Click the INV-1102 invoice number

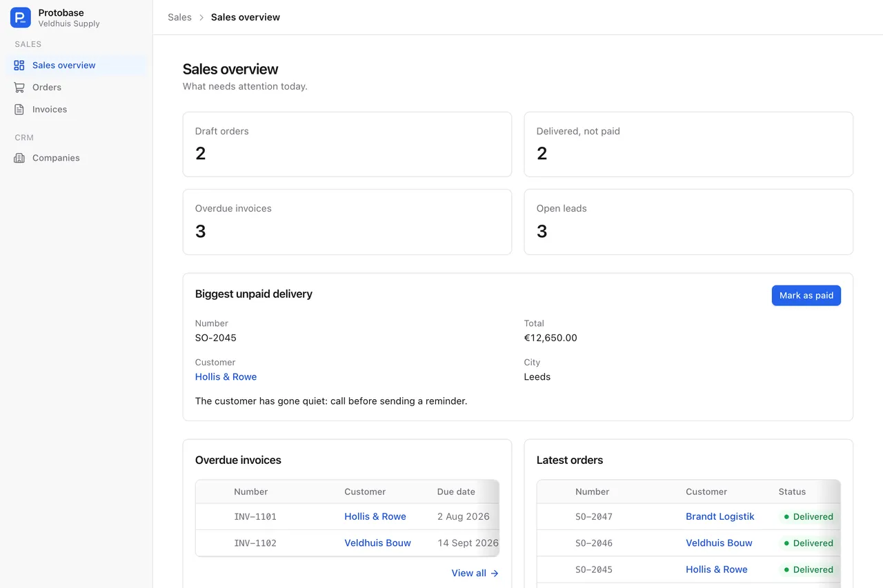[x=255, y=543]
